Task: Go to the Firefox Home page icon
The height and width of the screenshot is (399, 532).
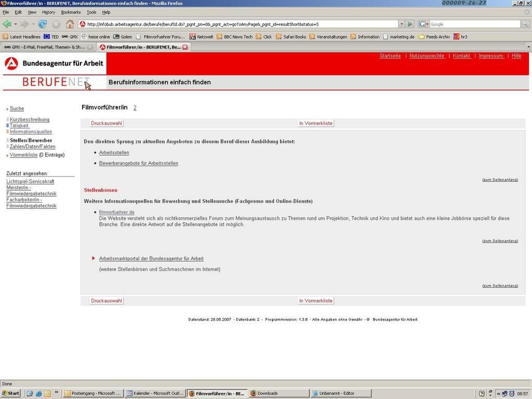Action: 70,24
